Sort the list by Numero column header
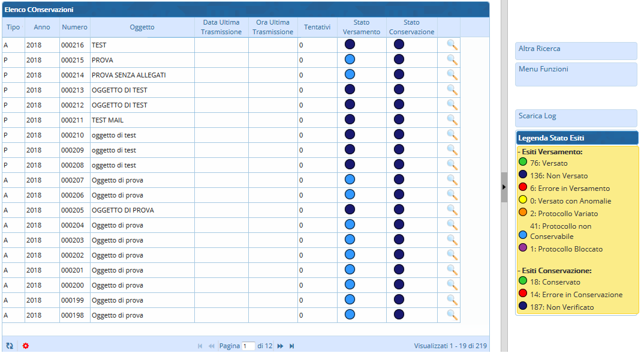 (x=74, y=27)
